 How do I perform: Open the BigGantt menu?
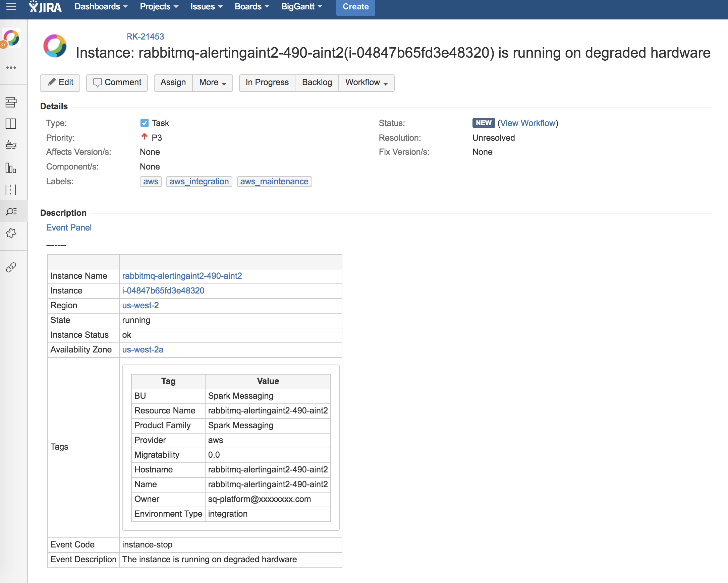pyautogui.click(x=301, y=6)
